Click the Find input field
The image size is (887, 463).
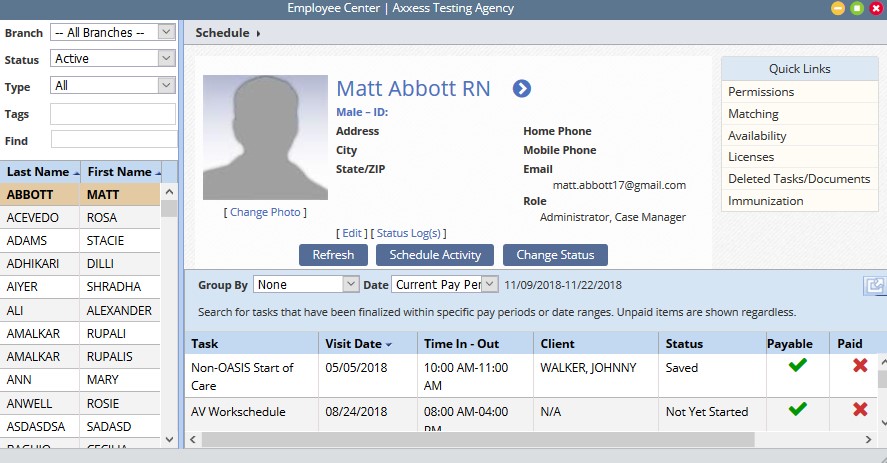pos(113,140)
